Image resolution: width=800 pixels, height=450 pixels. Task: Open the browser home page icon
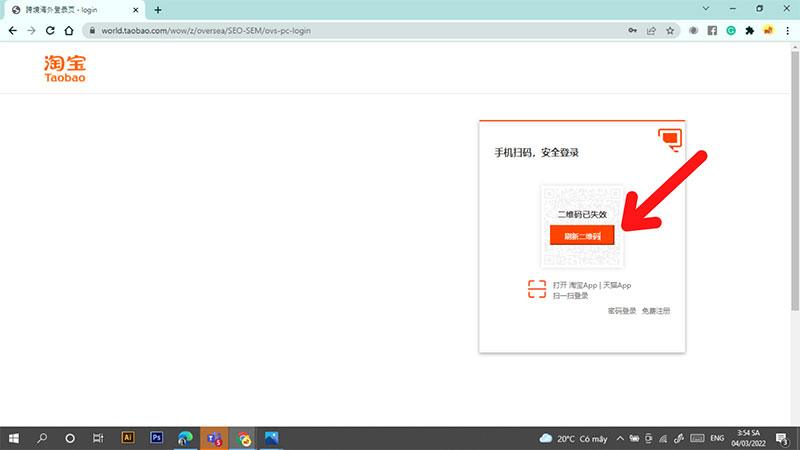pyautogui.click(x=69, y=31)
